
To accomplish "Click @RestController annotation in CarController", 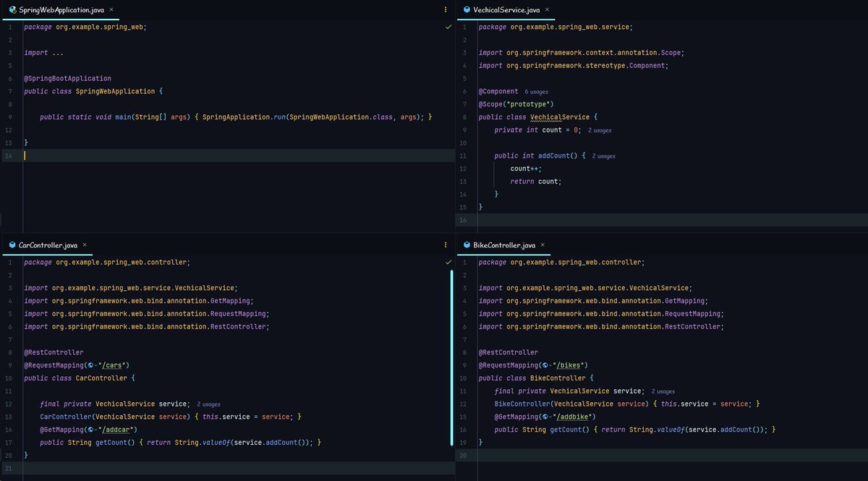I will [x=54, y=352].
